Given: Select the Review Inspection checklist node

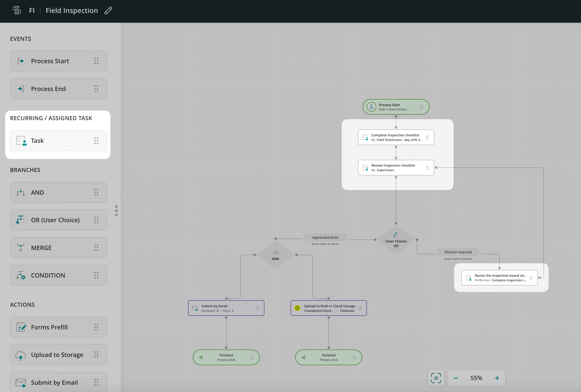Looking at the screenshot, I should point(396,168).
